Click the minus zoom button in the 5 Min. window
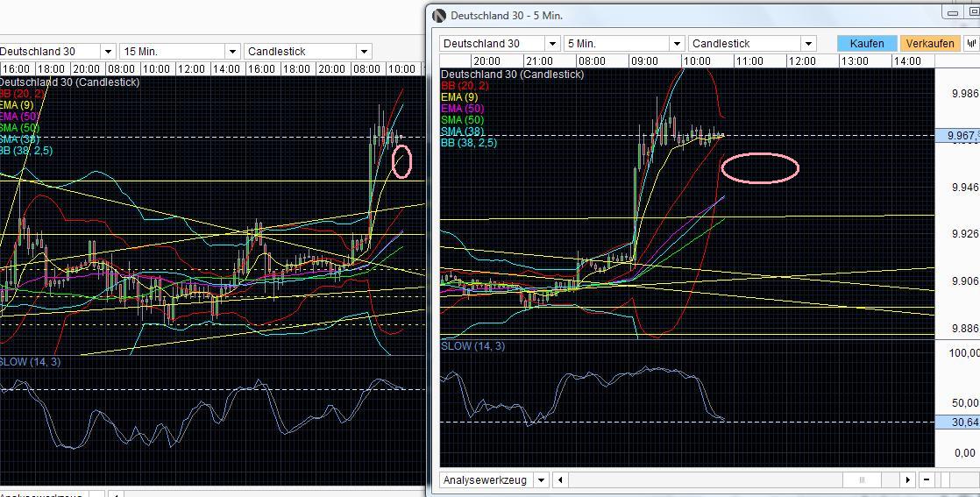980x497 pixels. (x=927, y=480)
